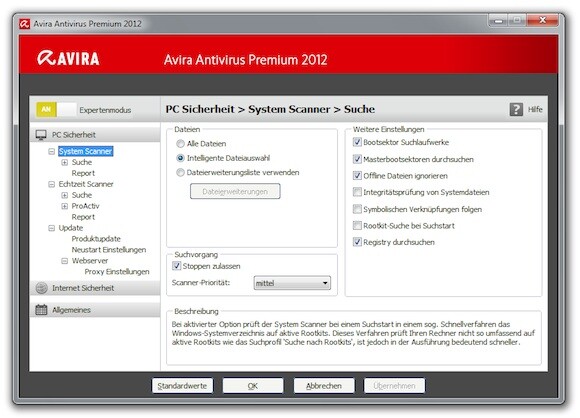Select Neustart Einstellungen tree item

tap(109, 250)
